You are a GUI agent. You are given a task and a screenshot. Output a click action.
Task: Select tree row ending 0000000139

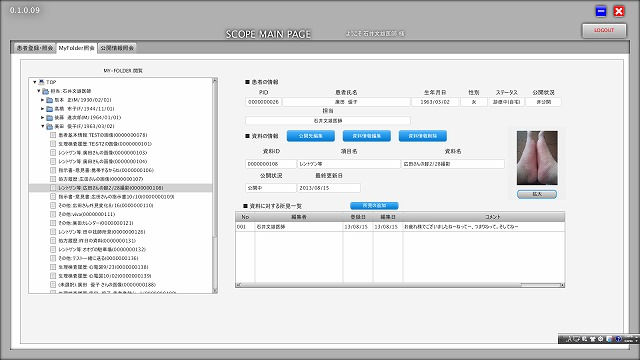click(120, 276)
